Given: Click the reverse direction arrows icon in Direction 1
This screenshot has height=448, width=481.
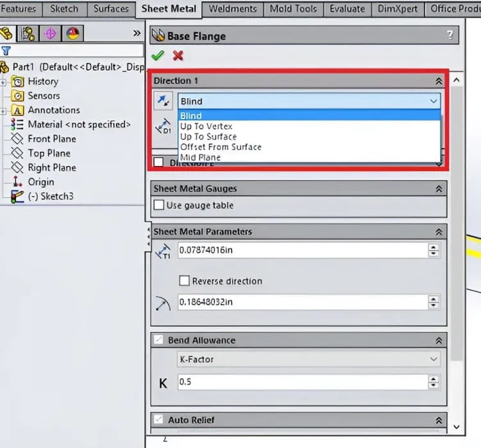Looking at the screenshot, I should point(163,101).
